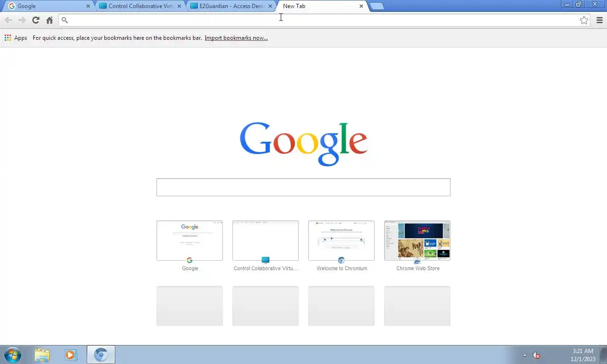
Task: Close the E2Guardian tab
Action: tap(270, 6)
